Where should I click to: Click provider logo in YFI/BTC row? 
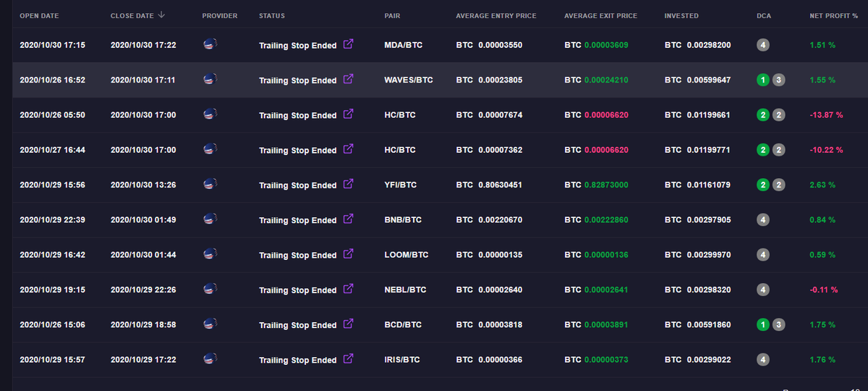210,184
